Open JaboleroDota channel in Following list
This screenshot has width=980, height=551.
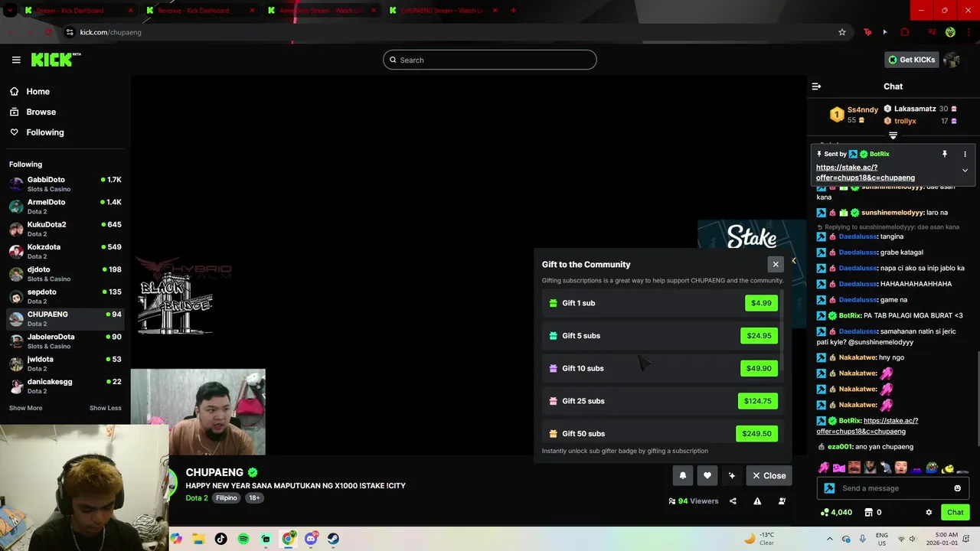[65, 341]
